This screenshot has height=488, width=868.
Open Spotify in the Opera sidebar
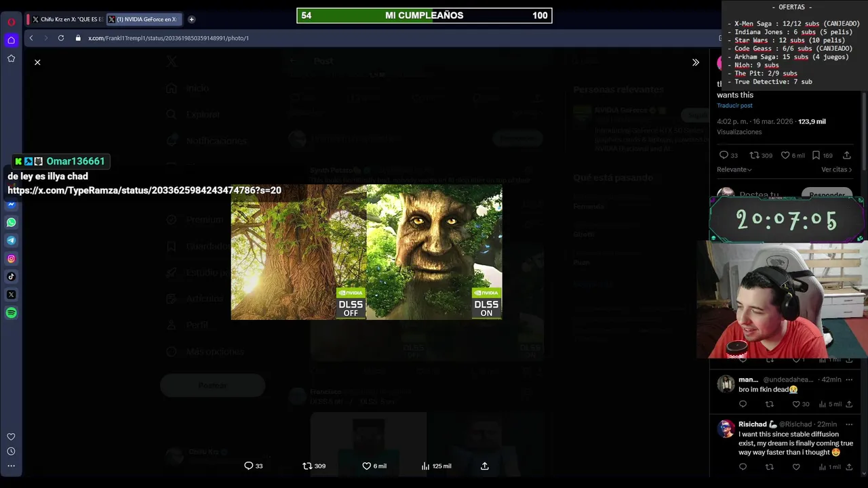12,313
